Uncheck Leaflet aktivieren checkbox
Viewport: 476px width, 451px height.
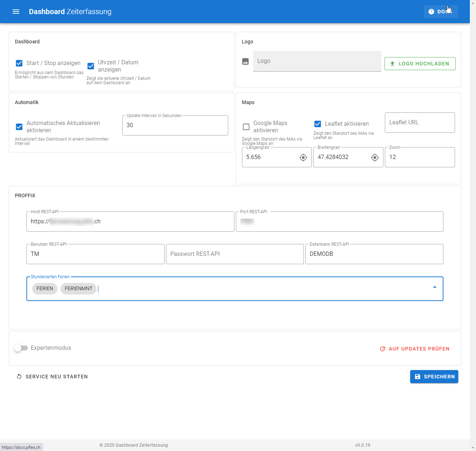click(318, 124)
